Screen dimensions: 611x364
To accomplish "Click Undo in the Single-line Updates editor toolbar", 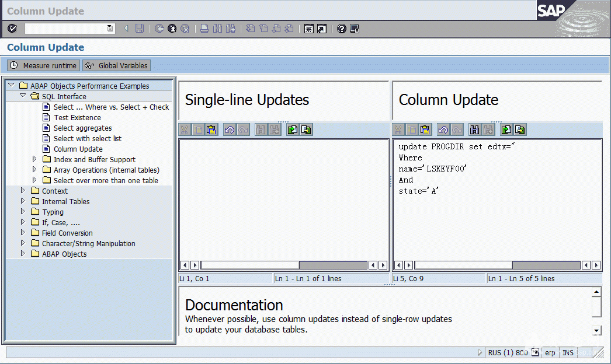I will [230, 129].
